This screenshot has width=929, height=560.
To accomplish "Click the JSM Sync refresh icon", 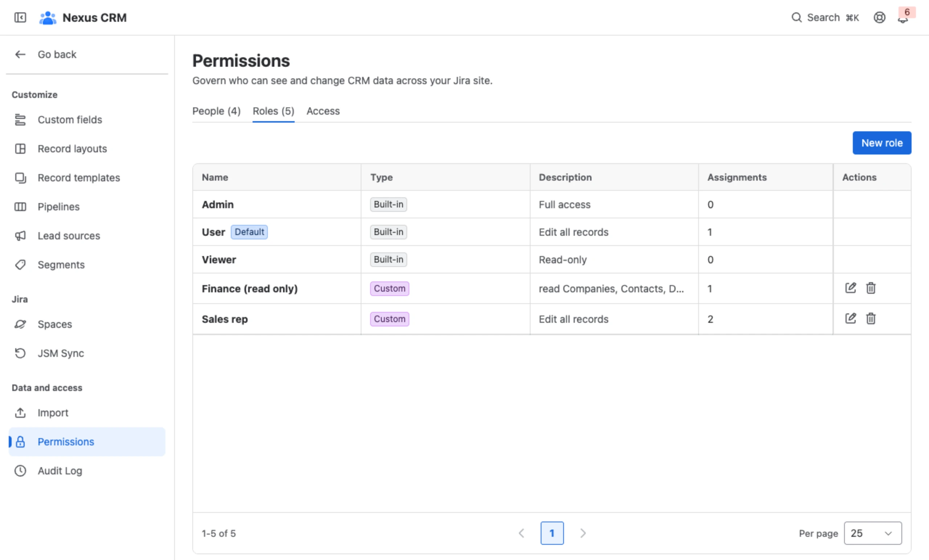I will coord(20,353).
